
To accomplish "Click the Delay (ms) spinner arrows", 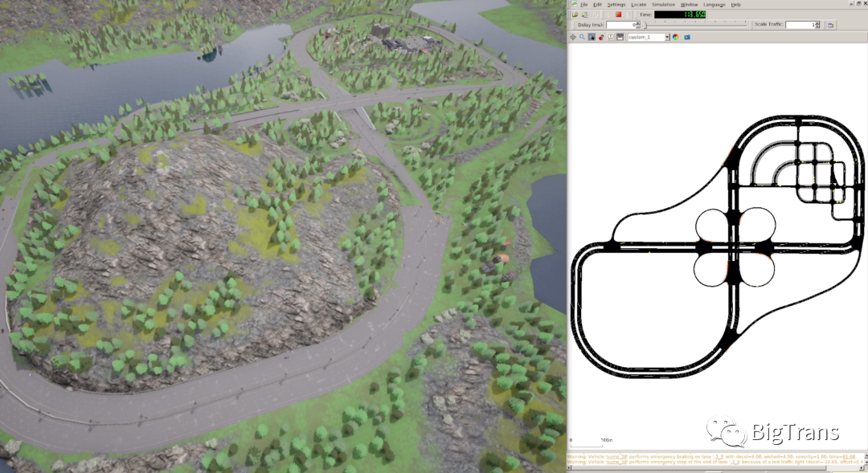I will pos(638,25).
